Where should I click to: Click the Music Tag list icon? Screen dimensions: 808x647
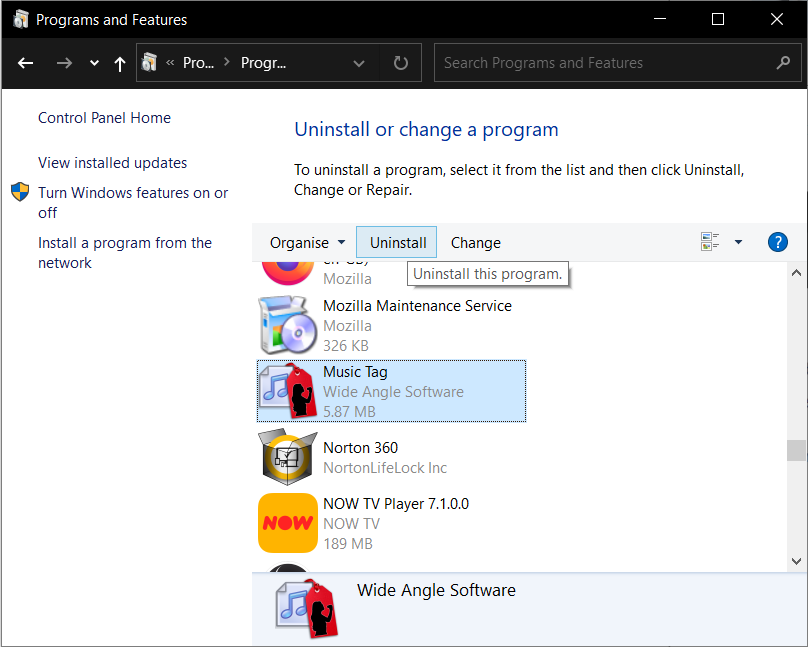click(x=288, y=390)
